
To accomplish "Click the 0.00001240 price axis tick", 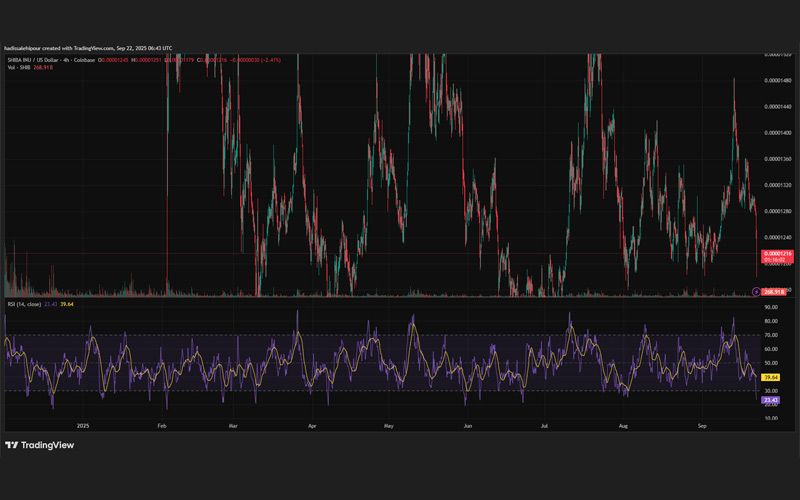I will coord(778,237).
